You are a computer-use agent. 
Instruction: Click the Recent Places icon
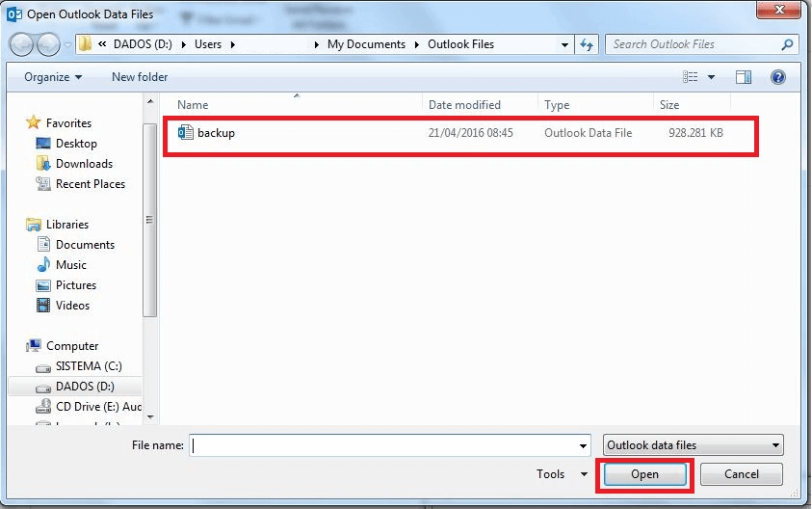click(x=43, y=183)
